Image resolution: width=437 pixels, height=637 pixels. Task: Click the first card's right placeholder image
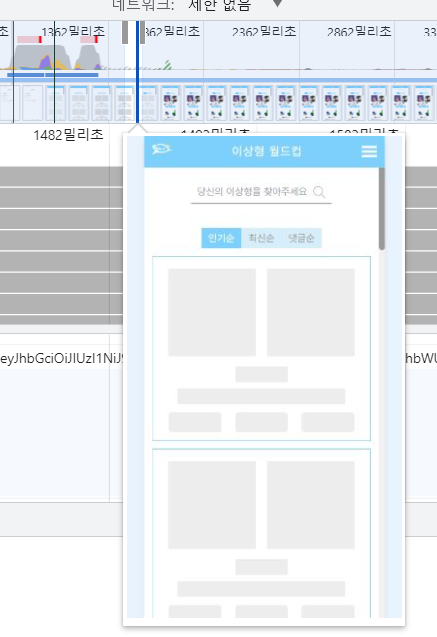(311, 312)
